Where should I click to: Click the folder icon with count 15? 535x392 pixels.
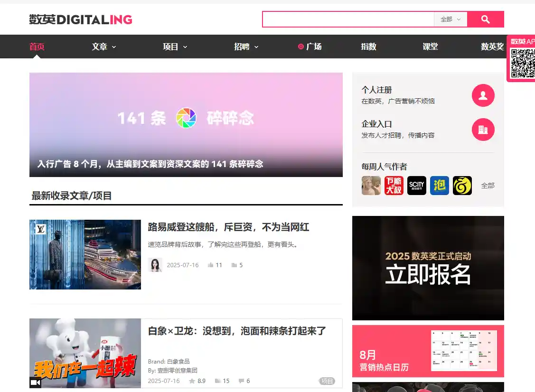(218, 381)
